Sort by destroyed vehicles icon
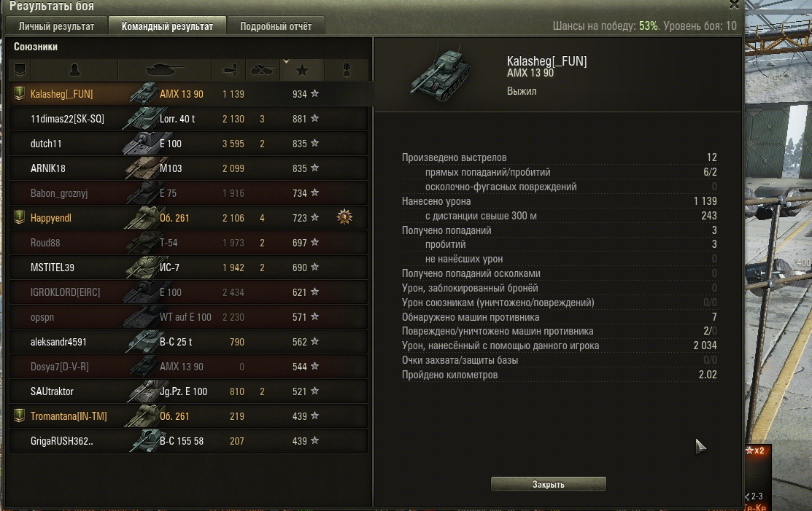 [262, 70]
